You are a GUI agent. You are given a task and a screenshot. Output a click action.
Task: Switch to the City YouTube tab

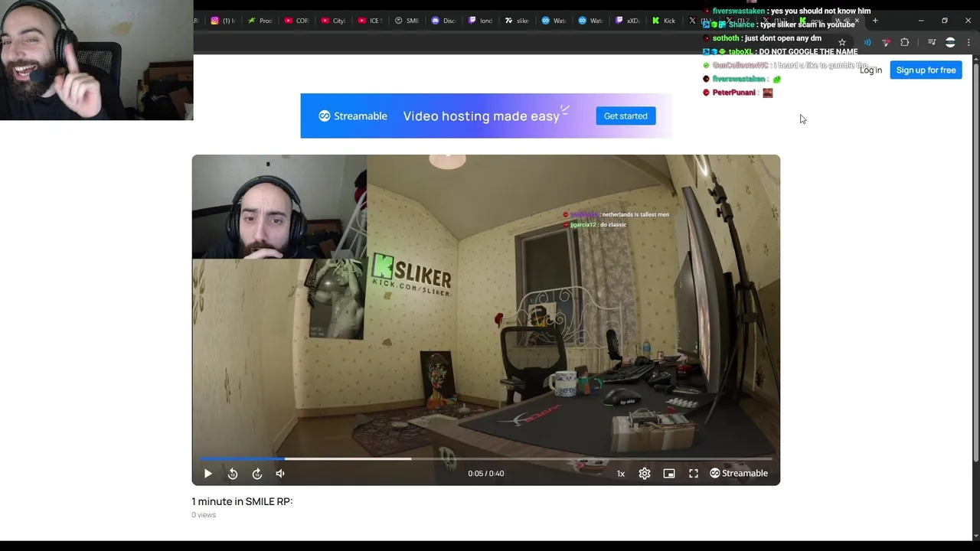[x=333, y=21]
